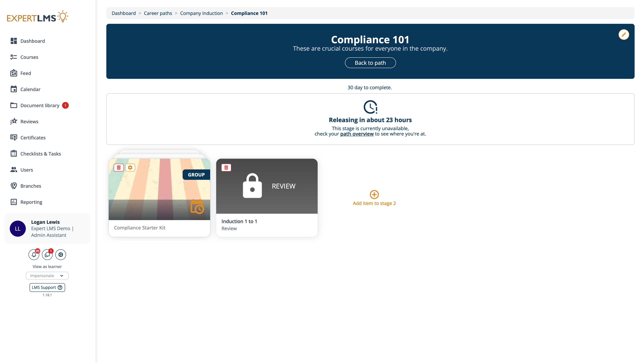Click the plus icon to add item
The height and width of the screenshot is (363, 644).
point(374,194)
